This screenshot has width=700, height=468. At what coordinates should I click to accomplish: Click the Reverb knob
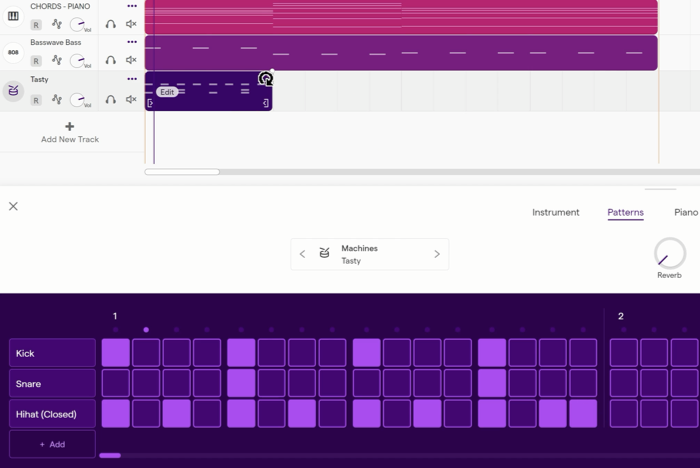670,254
